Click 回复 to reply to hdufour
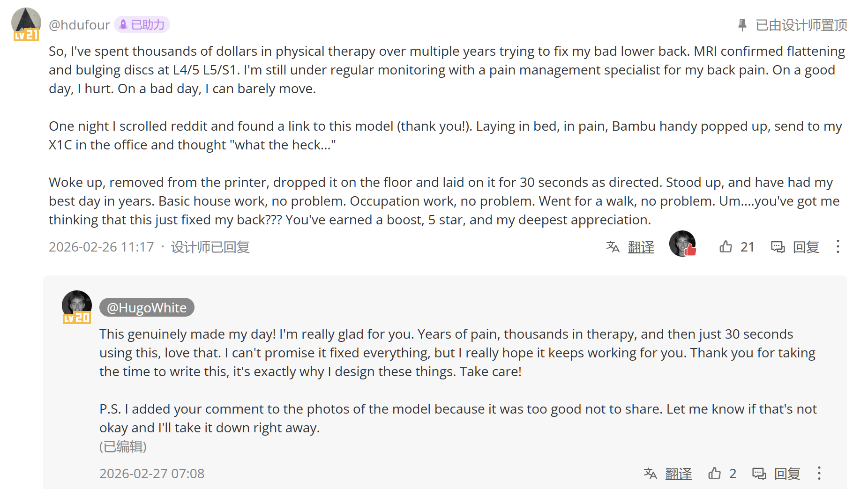The width and height of the screenshot is (868, 489). click(x=806, y=247)
